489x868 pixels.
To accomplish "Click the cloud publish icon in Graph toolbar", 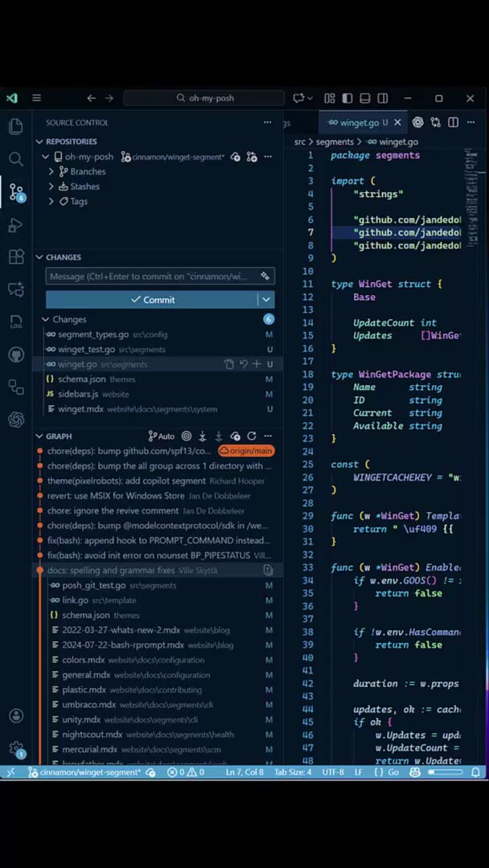I will click(236, 436).
